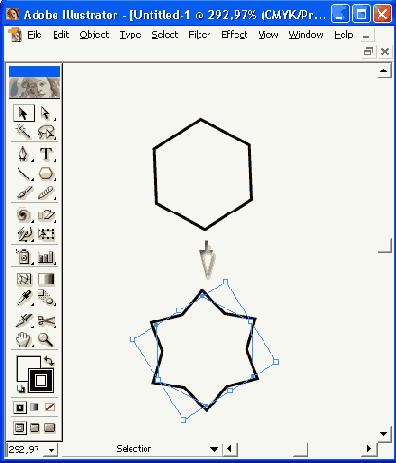Minimize the document window
Screen dimensions: 396x463
click(366, 37)
